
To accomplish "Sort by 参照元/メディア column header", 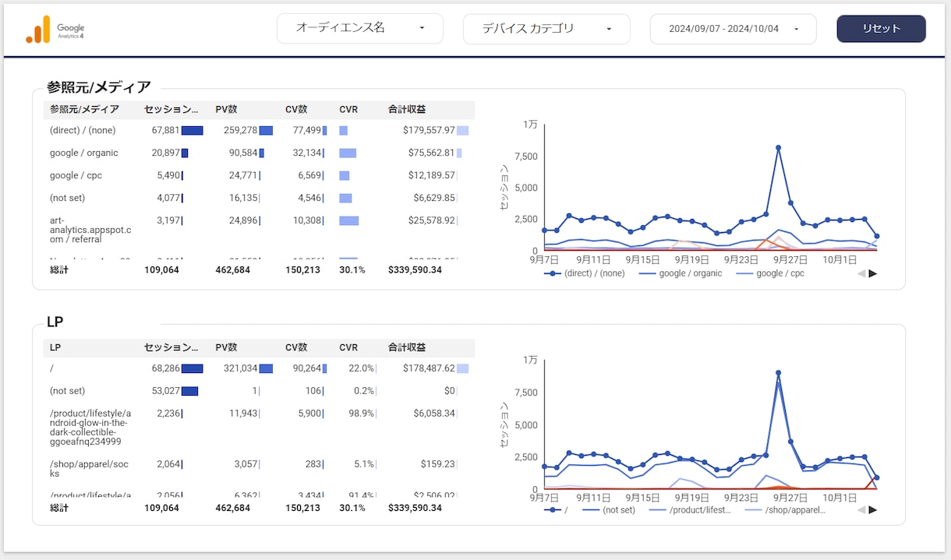I will [x=84, y=110].
